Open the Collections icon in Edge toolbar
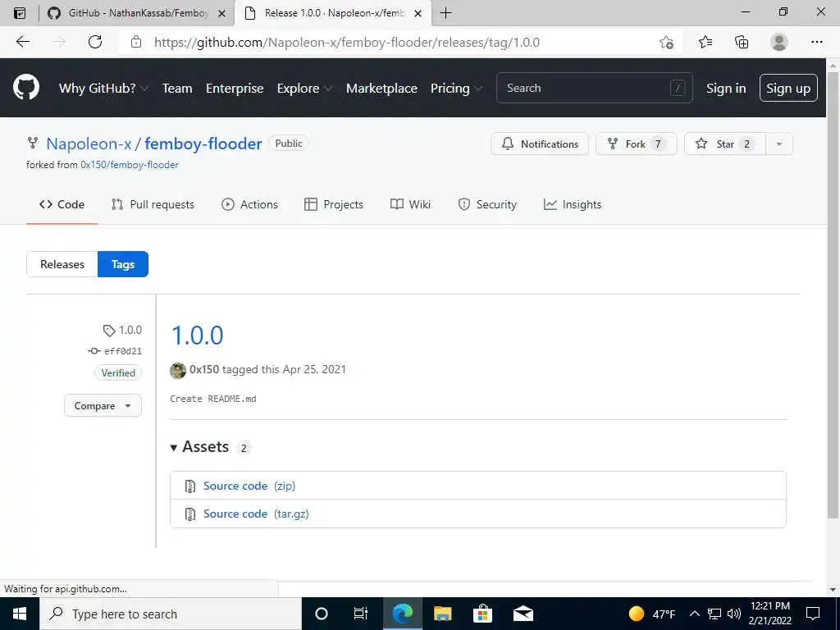The image size is (840, 630). point(742,42)
